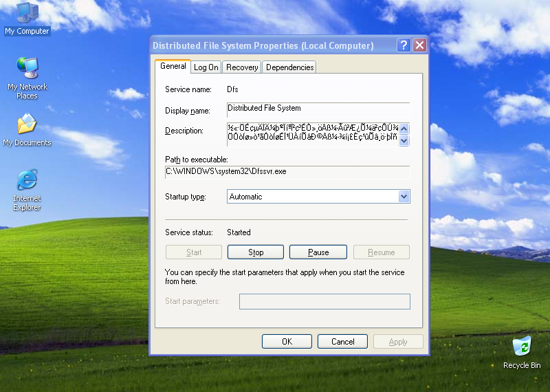Switch to the General tab
Image resolution: width=550 pixels, height=392 pixels.
tap(173, 66)
